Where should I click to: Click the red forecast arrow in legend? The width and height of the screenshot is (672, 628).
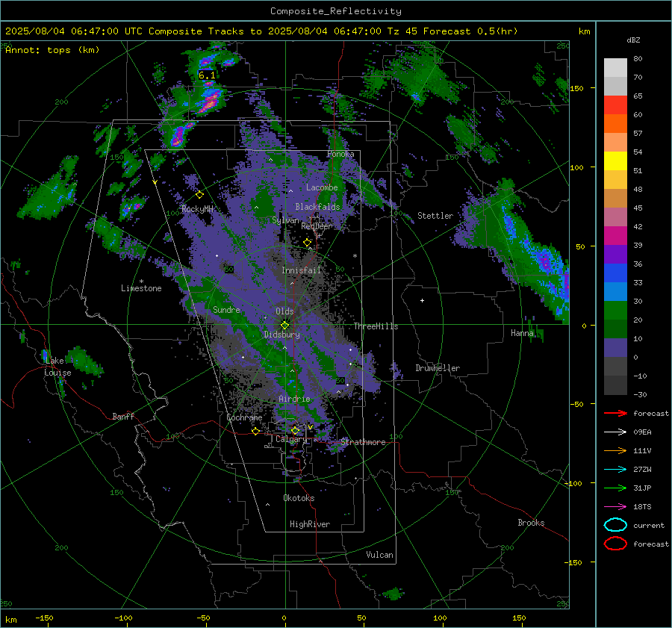pyautogui.click(x=615, y=413)
